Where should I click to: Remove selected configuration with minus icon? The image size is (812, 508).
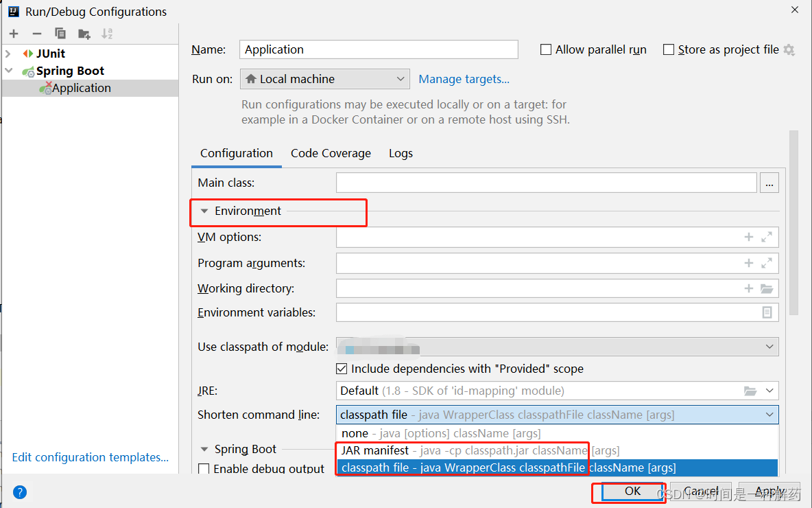click(37, 34)
